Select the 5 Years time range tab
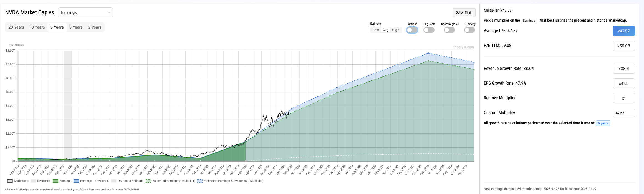This screenshot has height=194, width=644. pos(57,27)
